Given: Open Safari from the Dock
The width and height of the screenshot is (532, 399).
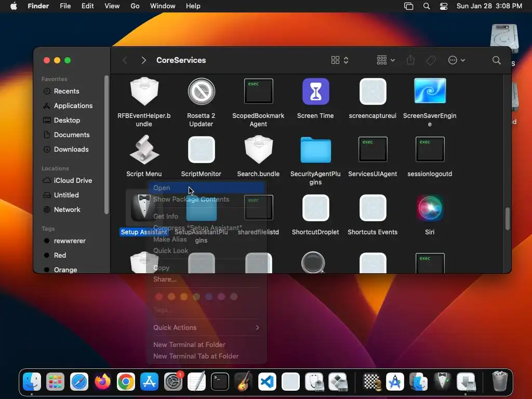Looking at the screenshot, I should [79, 382].
